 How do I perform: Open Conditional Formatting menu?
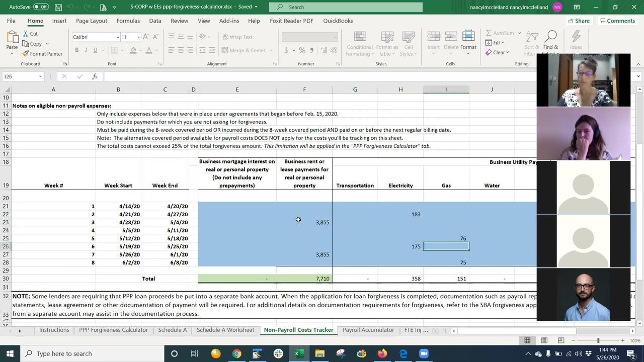tap(360, 43)
